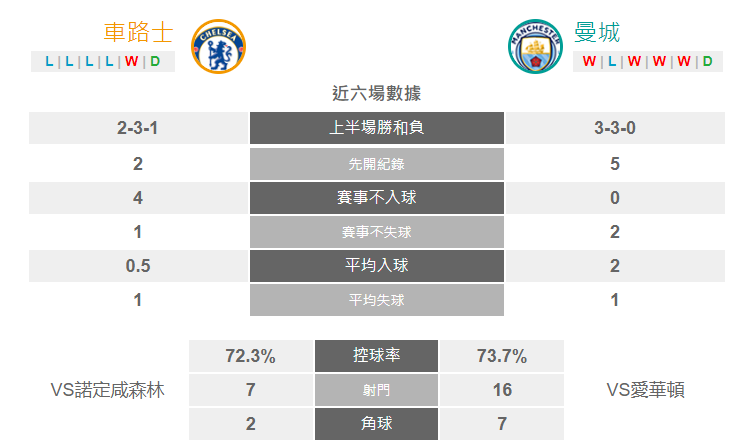Select the 先開紀錄 stat row label
The height and width of the screenshot is (448, 754).
click(x=377, y=164)
